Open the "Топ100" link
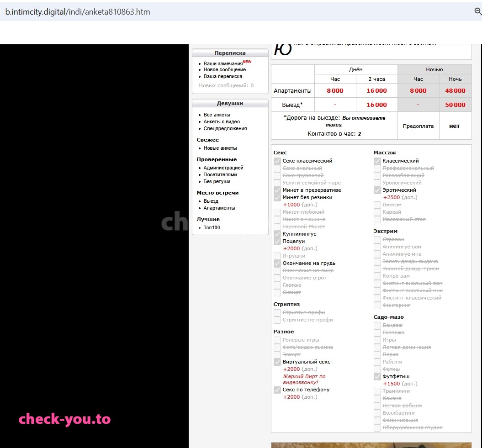 [212, 227]
